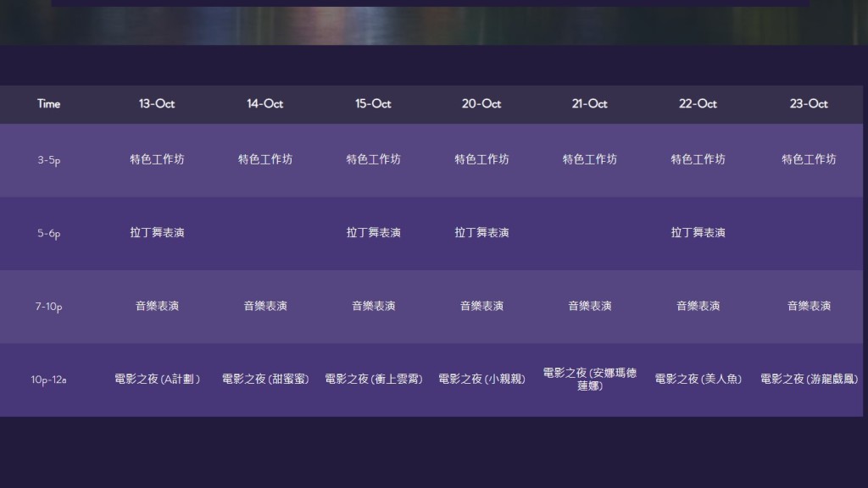Click 電影之夜 (安娜瑪德蓮娜) cell
The height and width of the screenshot is (488, 868).
coord(590,379)
